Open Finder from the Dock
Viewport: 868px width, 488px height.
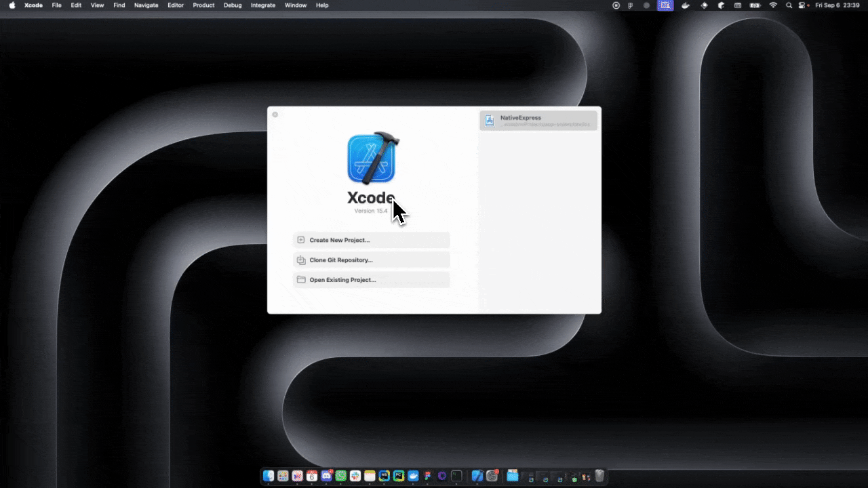[269, 476]
